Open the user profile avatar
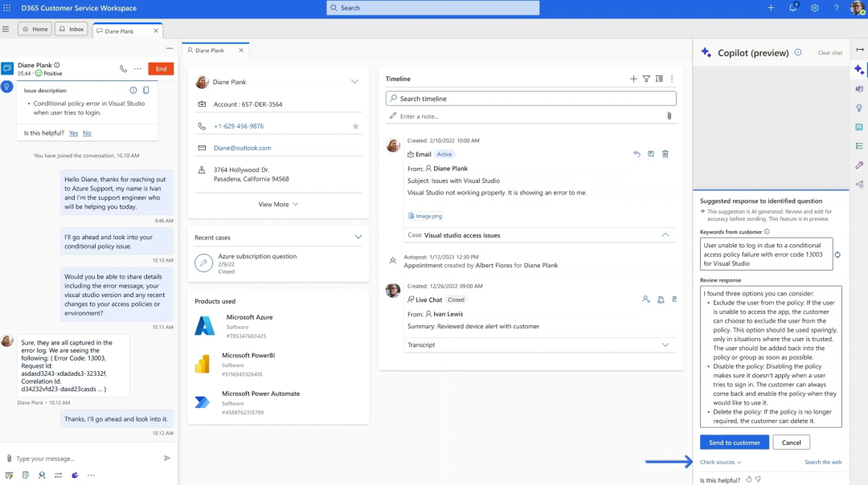 pos(858,8)
